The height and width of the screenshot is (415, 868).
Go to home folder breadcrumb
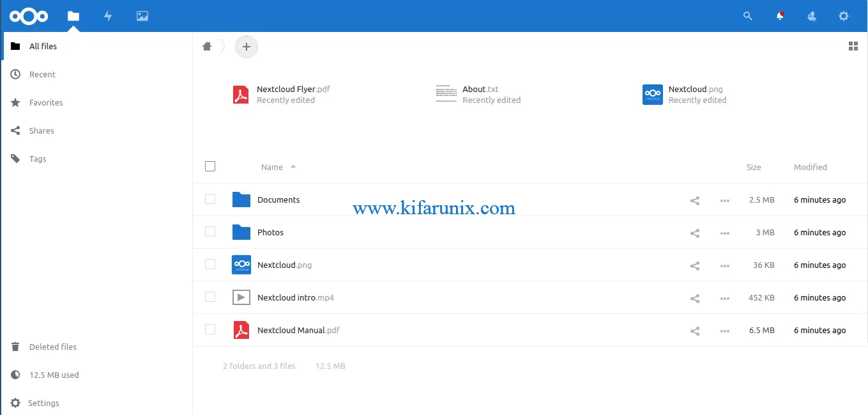click(207, 46)
